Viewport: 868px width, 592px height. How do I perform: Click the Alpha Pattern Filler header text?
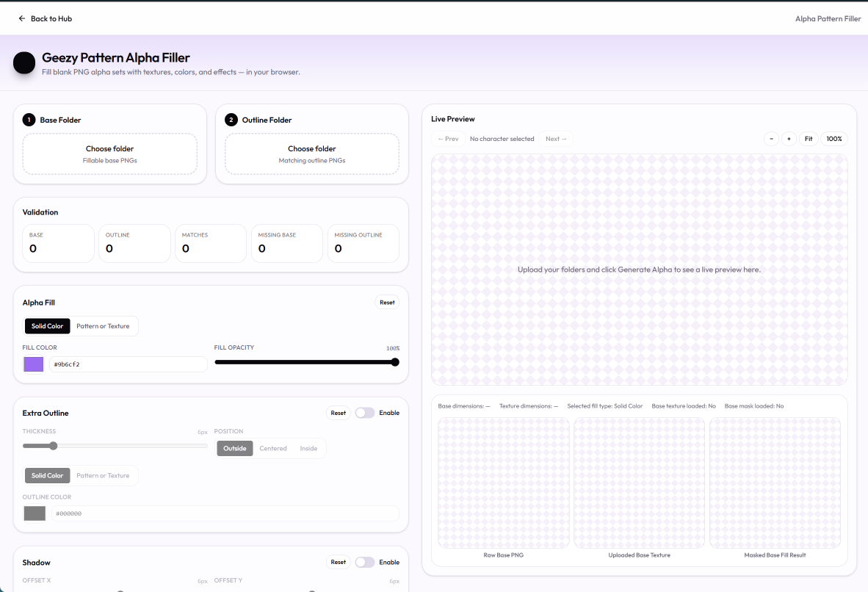828,18
